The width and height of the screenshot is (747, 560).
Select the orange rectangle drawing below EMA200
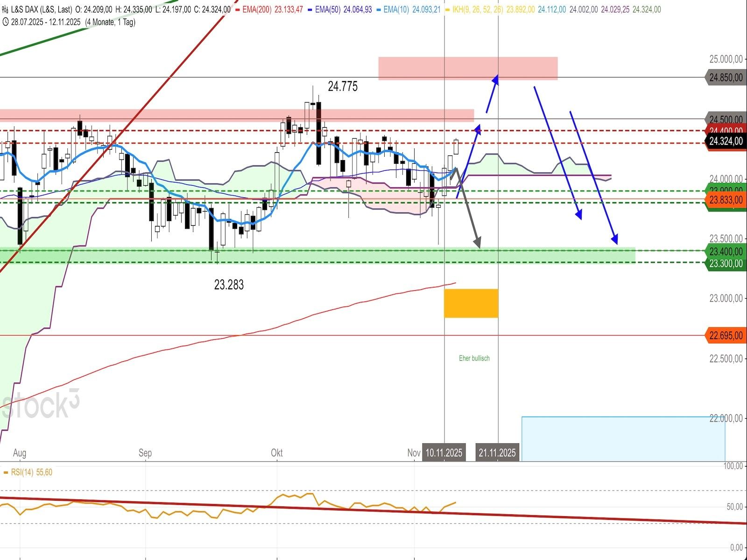click(471, 303)
